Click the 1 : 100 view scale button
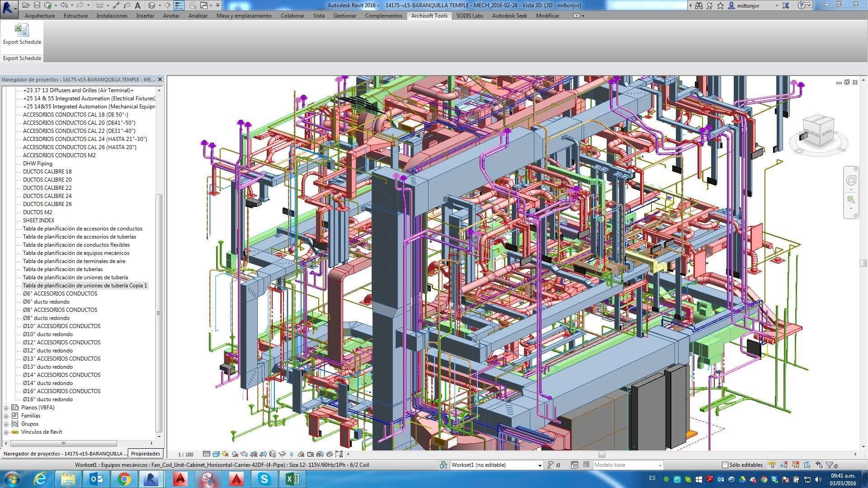This screenshot has width=868, height=488. pyautogui.click(x=185, y=455)
